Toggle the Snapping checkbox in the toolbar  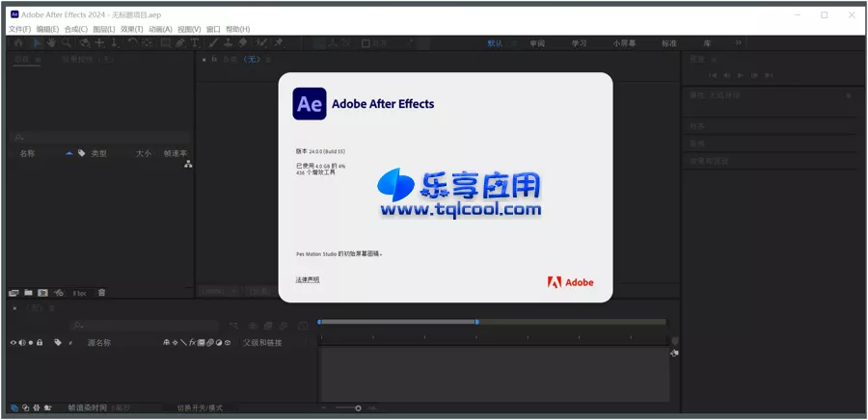366,43
